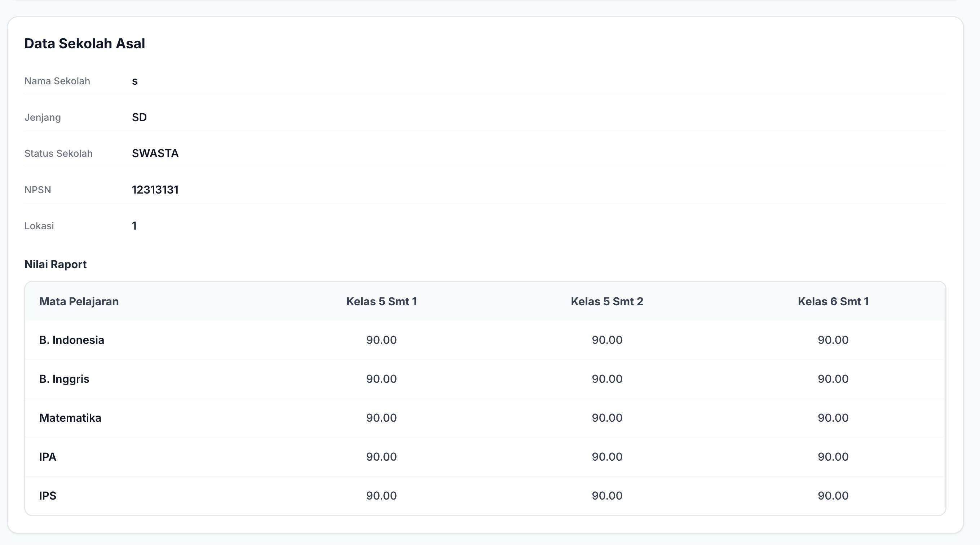Select the B. Indonesia row label
Image resolution: width=980 pixels, height=545 pixels.
(71, 340)
